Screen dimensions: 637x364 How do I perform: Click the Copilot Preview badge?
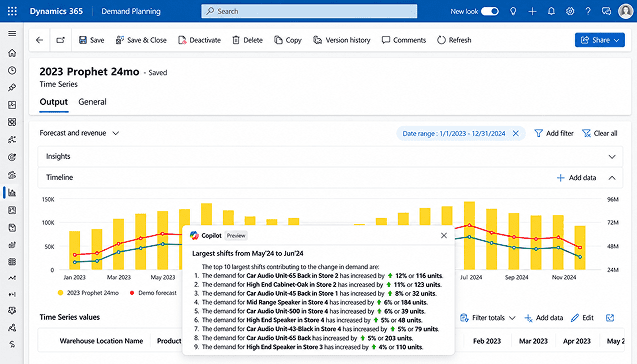tap(236, 236)
